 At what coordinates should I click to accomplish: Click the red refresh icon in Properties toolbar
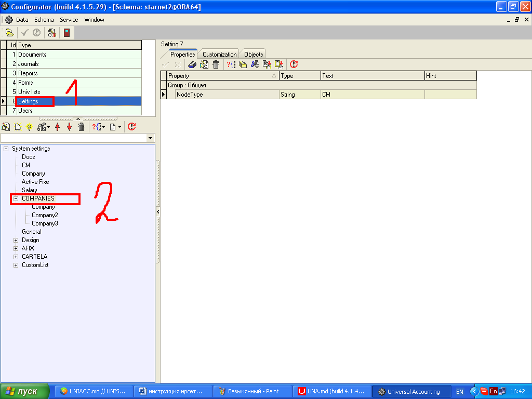(294, 64)
